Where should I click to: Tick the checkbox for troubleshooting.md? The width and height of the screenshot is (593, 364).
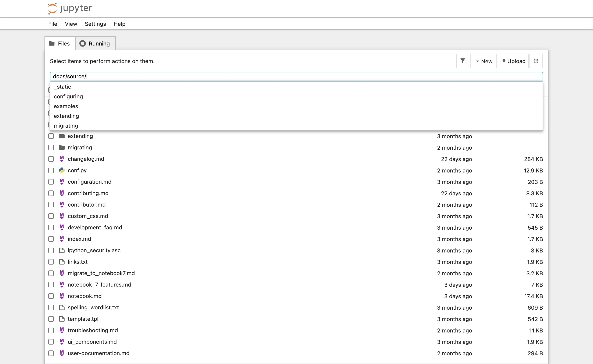tap(51, 331)
